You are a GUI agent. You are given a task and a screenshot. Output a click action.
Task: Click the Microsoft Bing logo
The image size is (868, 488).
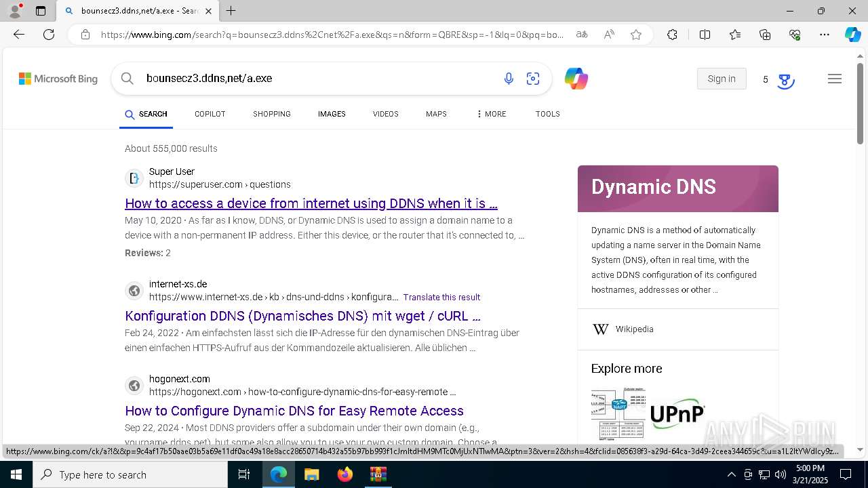tap(58, 79)
